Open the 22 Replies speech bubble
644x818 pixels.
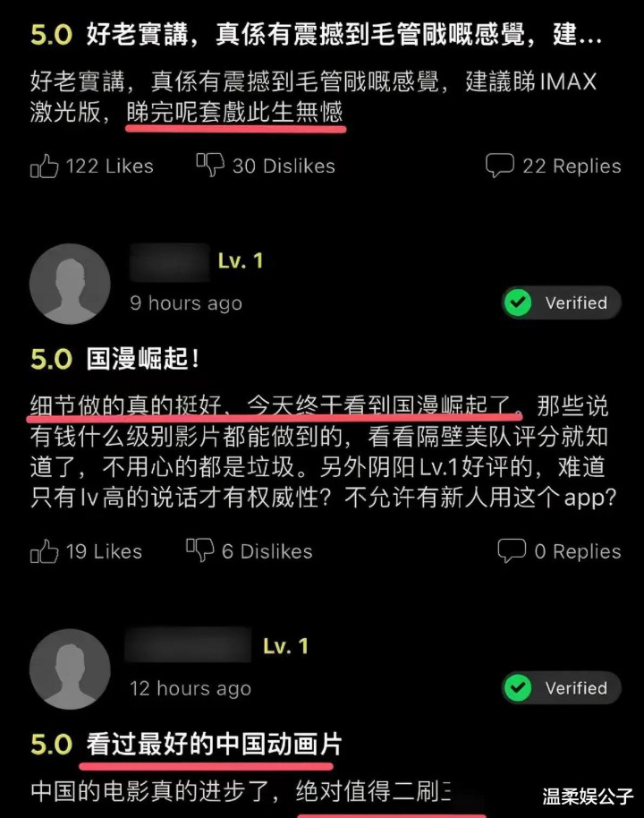(x=500, y=166)
